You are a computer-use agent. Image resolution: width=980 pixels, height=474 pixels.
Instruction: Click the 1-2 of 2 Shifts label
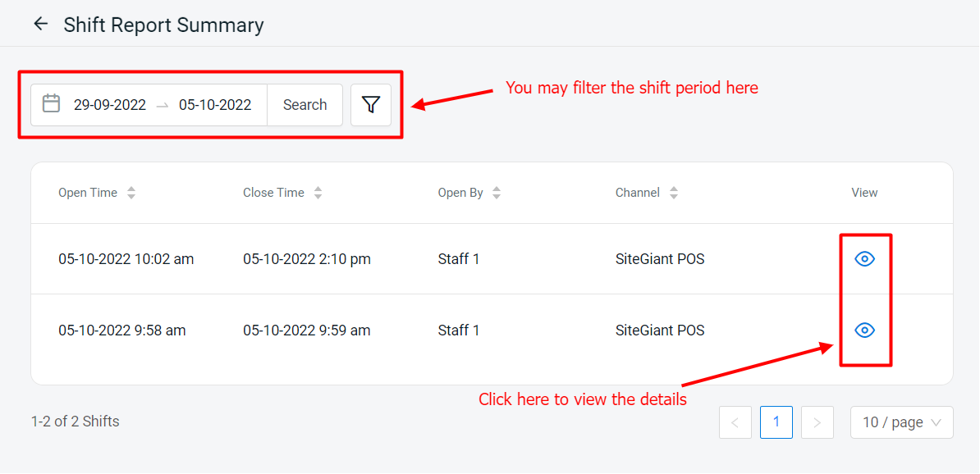coord(75,421)
